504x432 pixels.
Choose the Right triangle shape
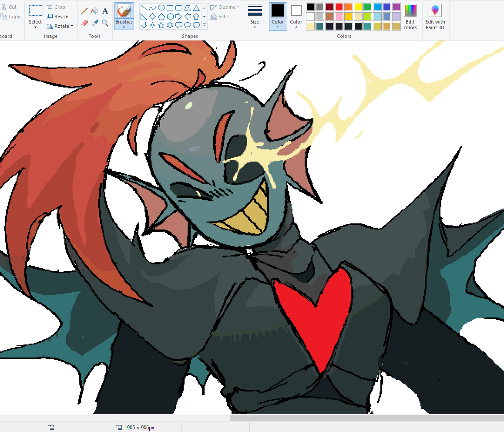coord(144,17)
